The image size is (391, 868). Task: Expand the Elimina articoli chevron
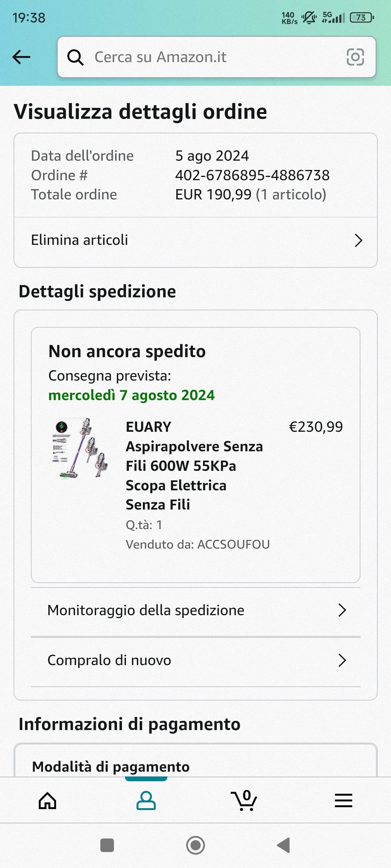358,241
